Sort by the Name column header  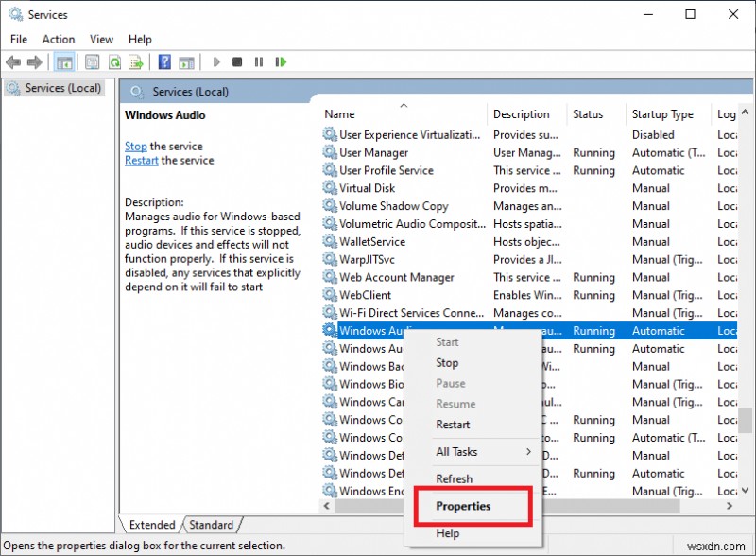(404, 114)
